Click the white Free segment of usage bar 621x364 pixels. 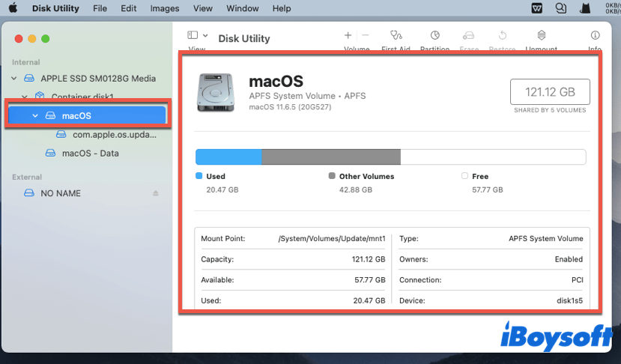[x=493, y=157]
